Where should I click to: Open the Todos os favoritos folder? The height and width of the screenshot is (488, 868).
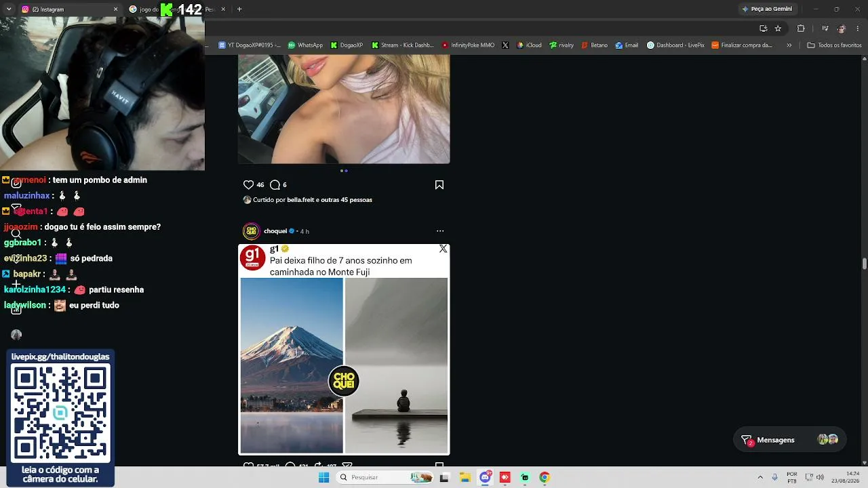tap(834, 45)
